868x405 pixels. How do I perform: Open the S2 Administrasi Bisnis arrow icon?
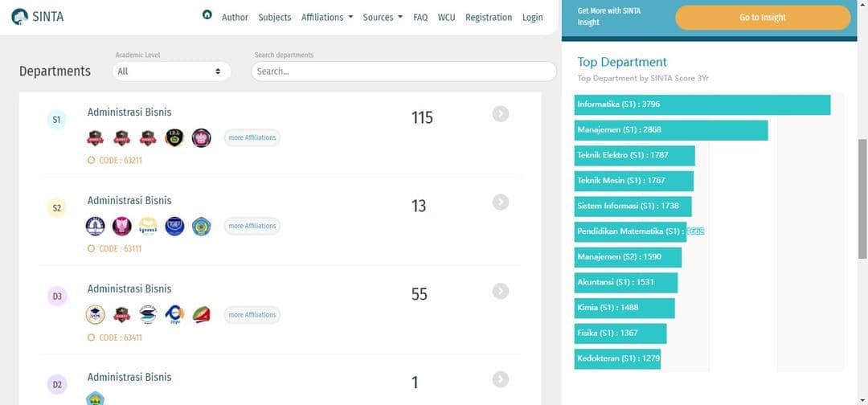pos(501,202)
